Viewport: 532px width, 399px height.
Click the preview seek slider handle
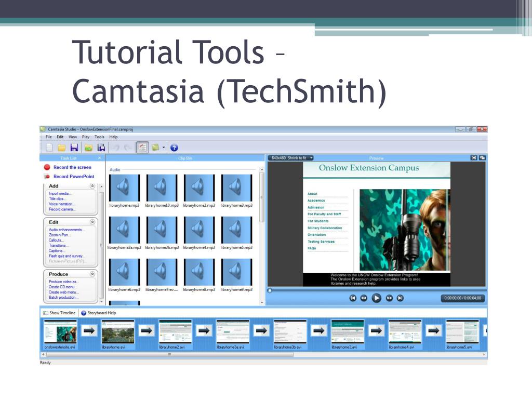[270, 290]
